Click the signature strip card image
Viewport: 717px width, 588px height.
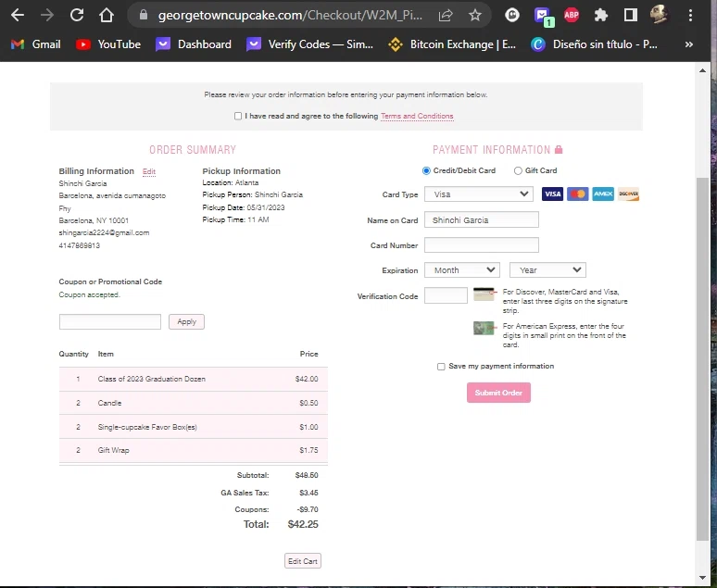point(484,294)
